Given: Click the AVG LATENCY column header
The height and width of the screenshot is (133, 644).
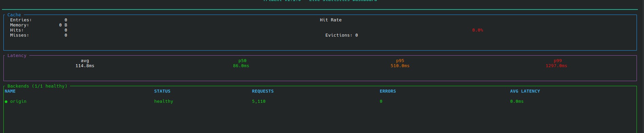Looking at the screenshot, I should (x=525, y=91).
